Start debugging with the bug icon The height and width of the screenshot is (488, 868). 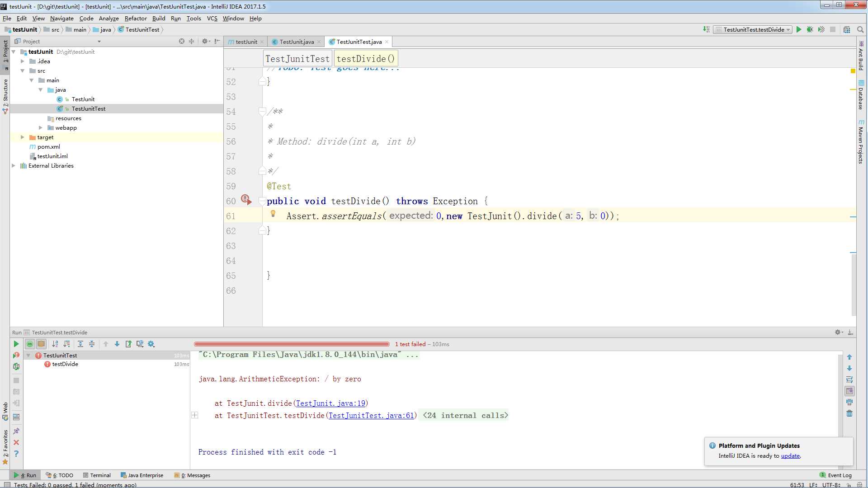810,30
